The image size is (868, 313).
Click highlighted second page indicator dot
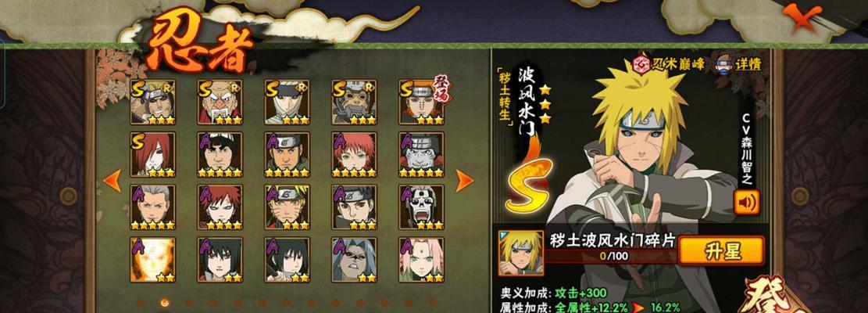point(164,303)
